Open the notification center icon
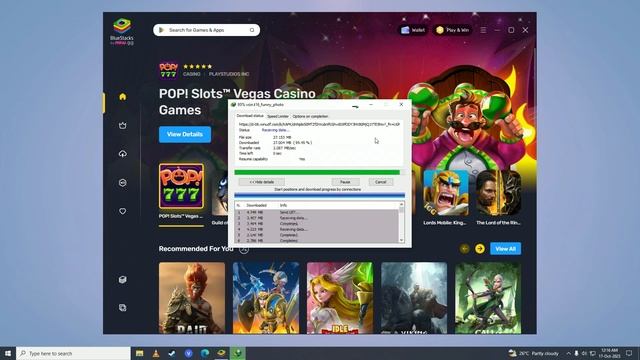 (x=629, y=353)
